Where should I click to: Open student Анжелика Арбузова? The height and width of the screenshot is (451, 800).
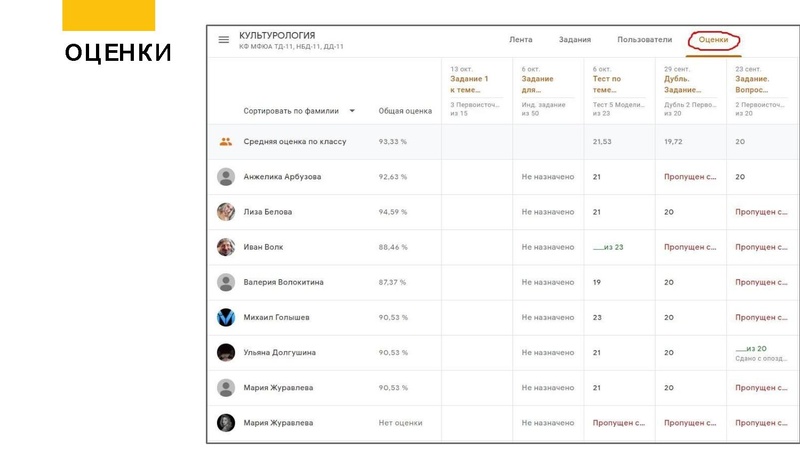[282, 177]
